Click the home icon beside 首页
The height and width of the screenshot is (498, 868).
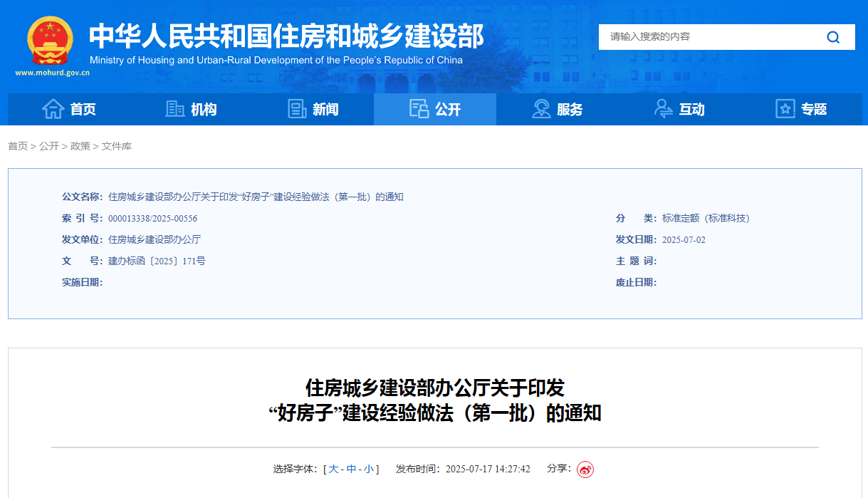(53, 109)
